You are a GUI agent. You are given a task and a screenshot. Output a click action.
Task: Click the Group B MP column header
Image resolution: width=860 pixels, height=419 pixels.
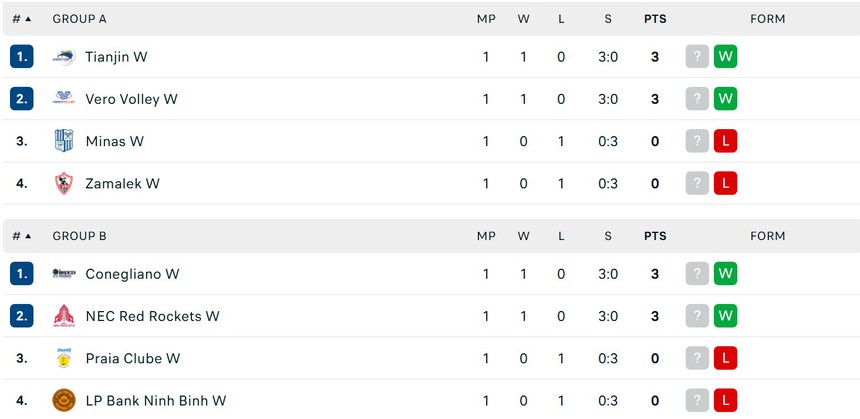coord(486,236)
